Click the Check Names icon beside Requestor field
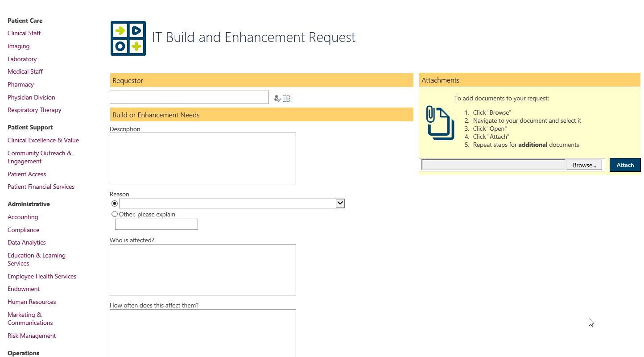 (277, 98)
